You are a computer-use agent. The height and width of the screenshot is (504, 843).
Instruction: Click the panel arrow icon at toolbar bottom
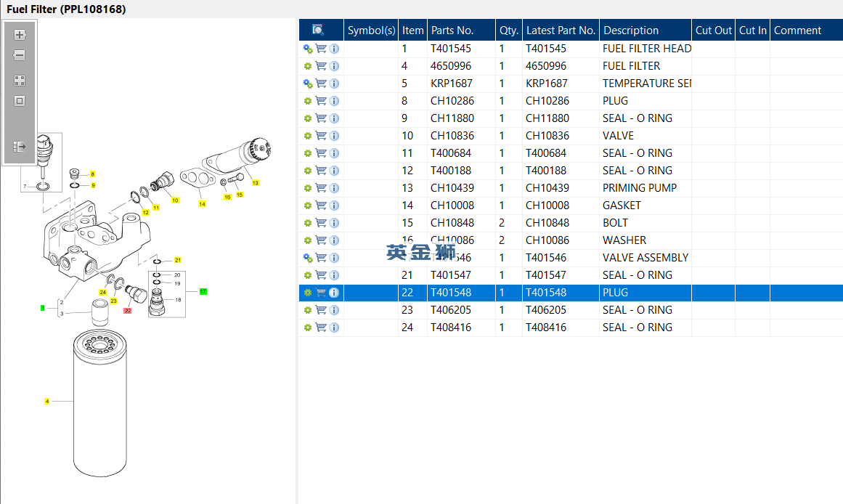pyautogui.click(x=20, y=146)
